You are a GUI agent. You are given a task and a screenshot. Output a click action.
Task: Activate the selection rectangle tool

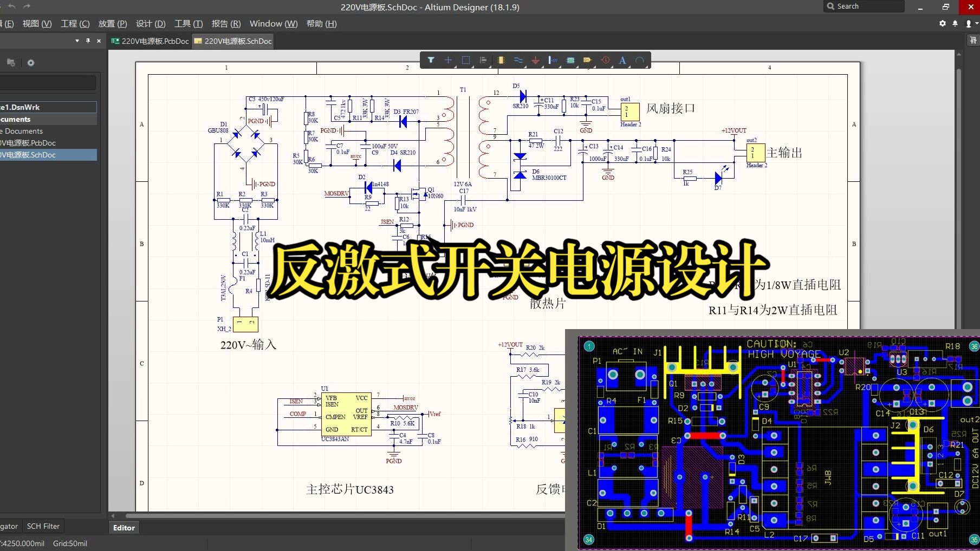[465, 60]
